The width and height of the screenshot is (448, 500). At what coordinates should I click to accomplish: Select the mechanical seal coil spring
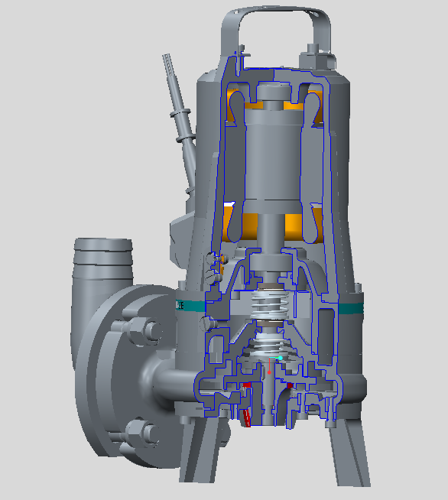pos(271,305)
